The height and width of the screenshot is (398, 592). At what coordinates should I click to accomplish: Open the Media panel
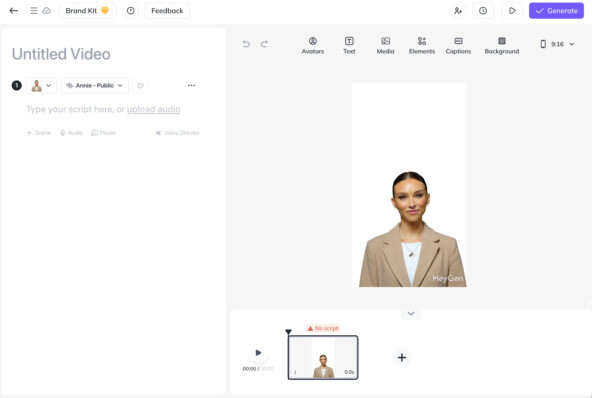[385, 45]
